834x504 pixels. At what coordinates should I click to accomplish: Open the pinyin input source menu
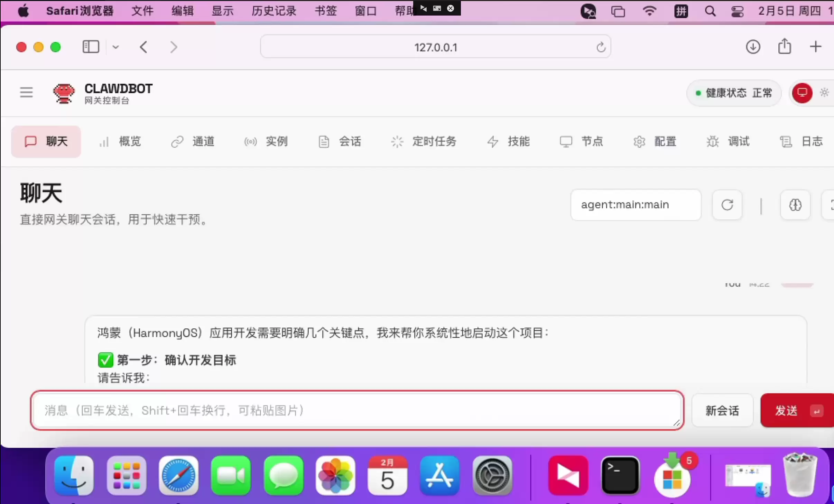(x=681, y=11)
